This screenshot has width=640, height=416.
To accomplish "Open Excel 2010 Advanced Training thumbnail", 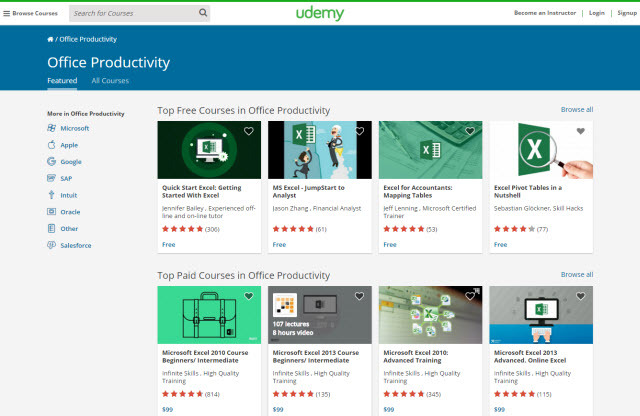I will [x=430, y=315].
